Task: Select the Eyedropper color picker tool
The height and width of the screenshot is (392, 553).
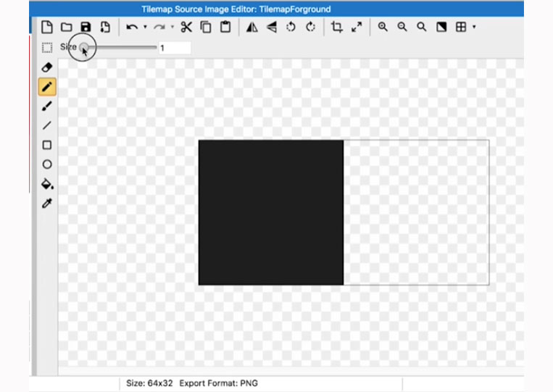Action: tap(47, 204)
